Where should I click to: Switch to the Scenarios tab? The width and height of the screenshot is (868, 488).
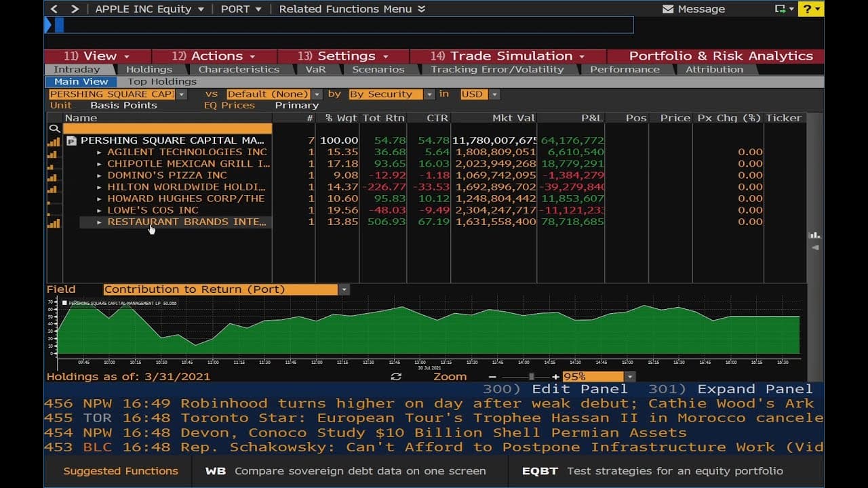(378, 69)
